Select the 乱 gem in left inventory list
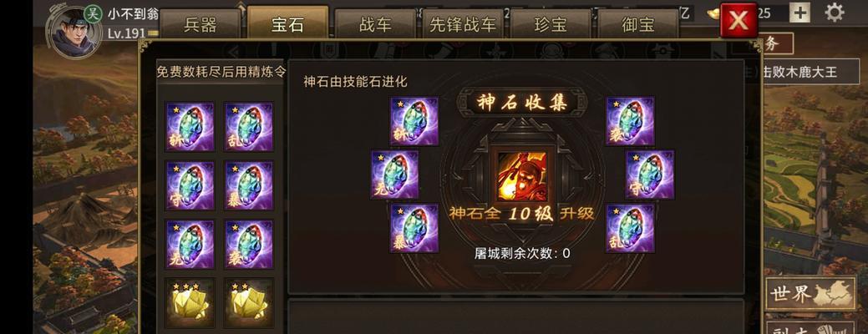868x334 pixels. [x=249, y=127]
